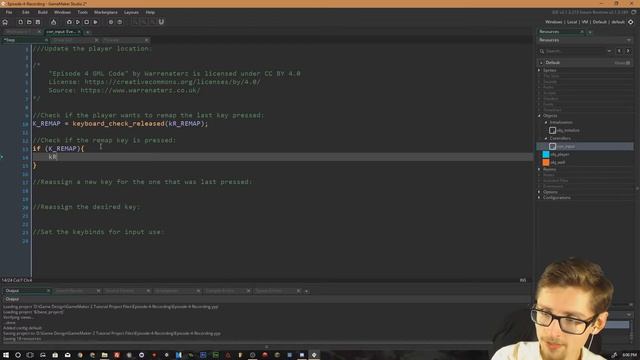
Task: Close the con_input Events tab
Action: coord(79,31)
